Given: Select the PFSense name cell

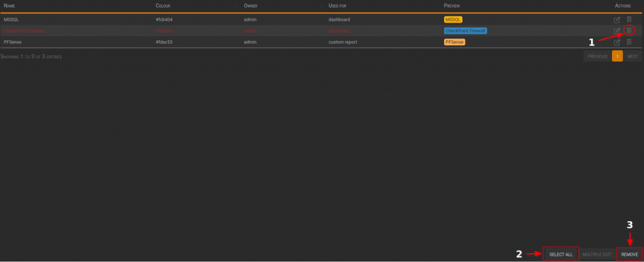Looking at the screenshot, I should coord(13,42).
